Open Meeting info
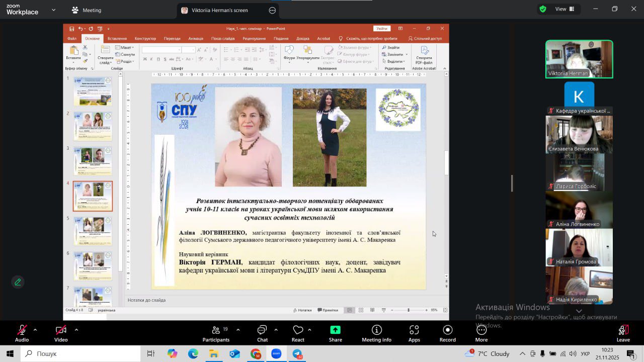The image size is (644, 362). 376,333
